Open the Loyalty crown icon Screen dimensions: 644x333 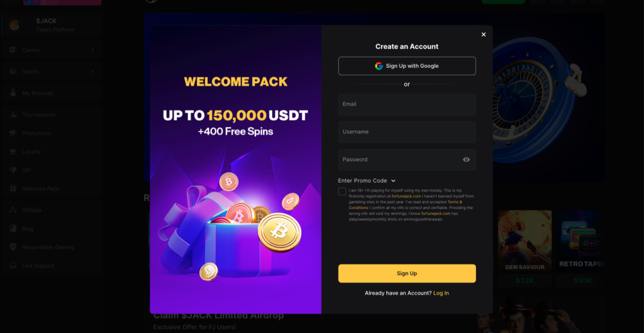click(14, 152)
